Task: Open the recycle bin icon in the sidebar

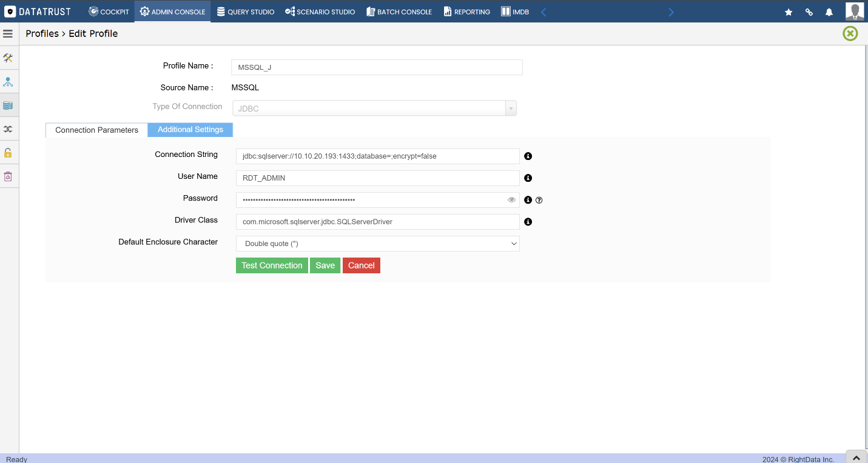Action: [x=8, y=176]
